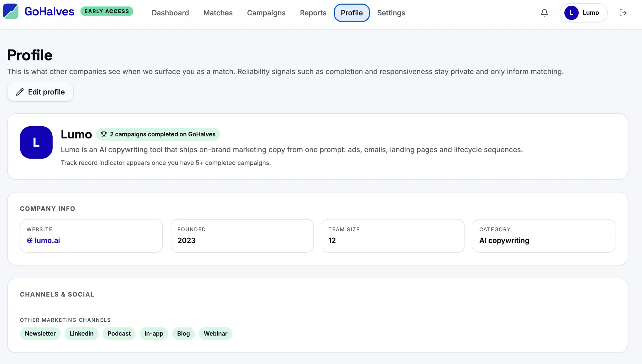Screen dimensions: 642x364
Task: Click the Founded field label
Action: pos(192,229)
